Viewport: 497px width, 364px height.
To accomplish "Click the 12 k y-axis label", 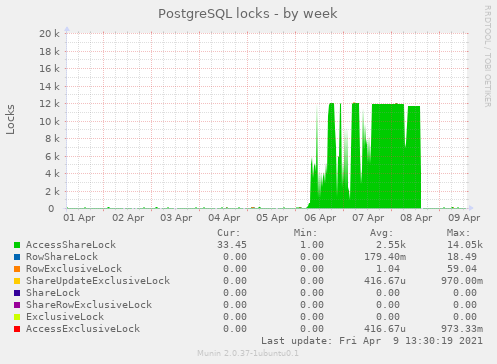I will coord(49,104).
